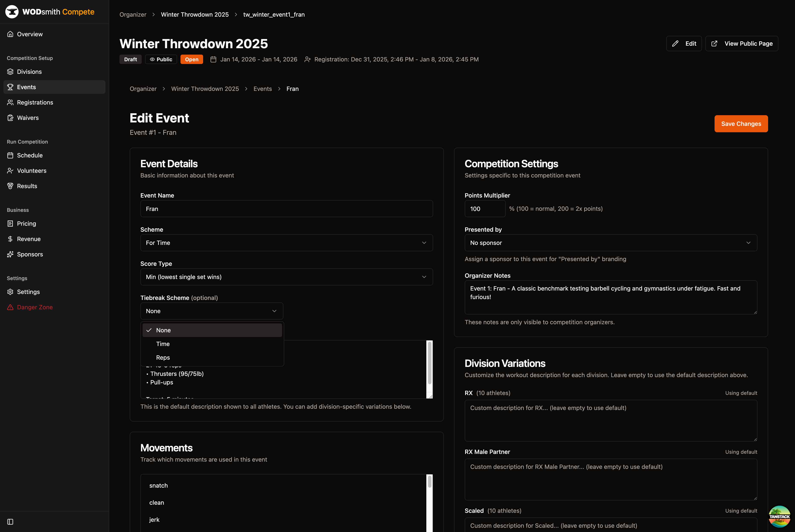Click the Schedule calendar icon in the sidebar
This screenshot has height=532, width=795.
pyautogui.click(x=10, y=155)
